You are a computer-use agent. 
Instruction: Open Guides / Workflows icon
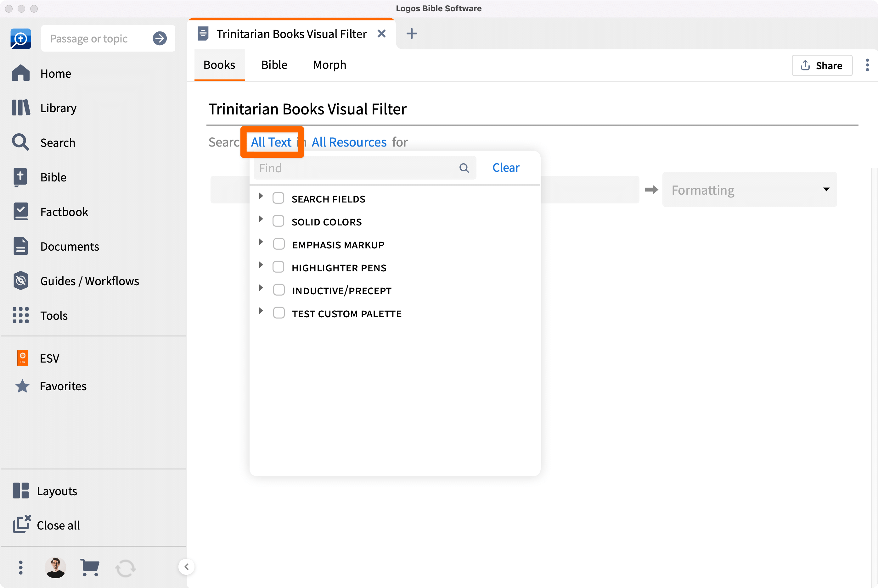[21, 280]
